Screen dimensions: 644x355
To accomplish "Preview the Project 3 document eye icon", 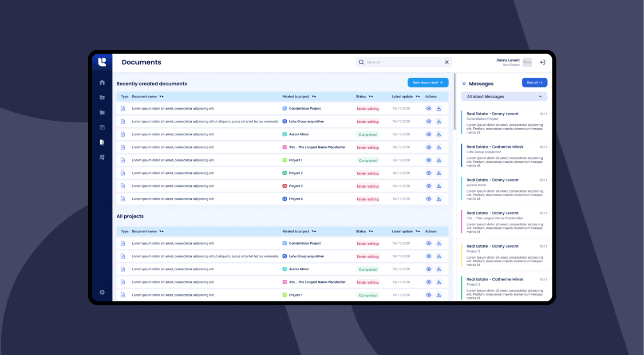I will (x=429, y=186).
